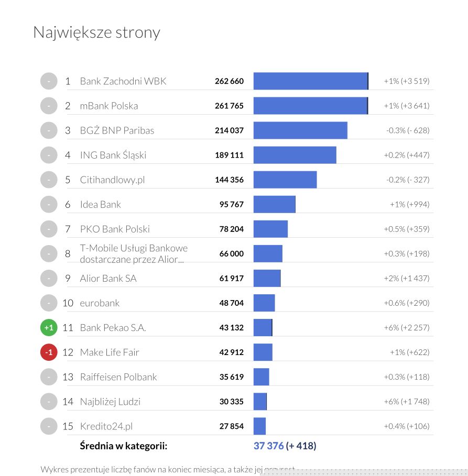Viewport: 468px width, 476px height.
Task: Click the gray badge next to Alior Bank SA
Action: (49, 278)
